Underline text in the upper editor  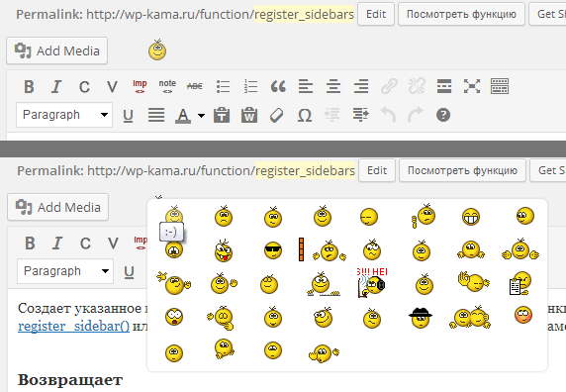tap(129, 116)
